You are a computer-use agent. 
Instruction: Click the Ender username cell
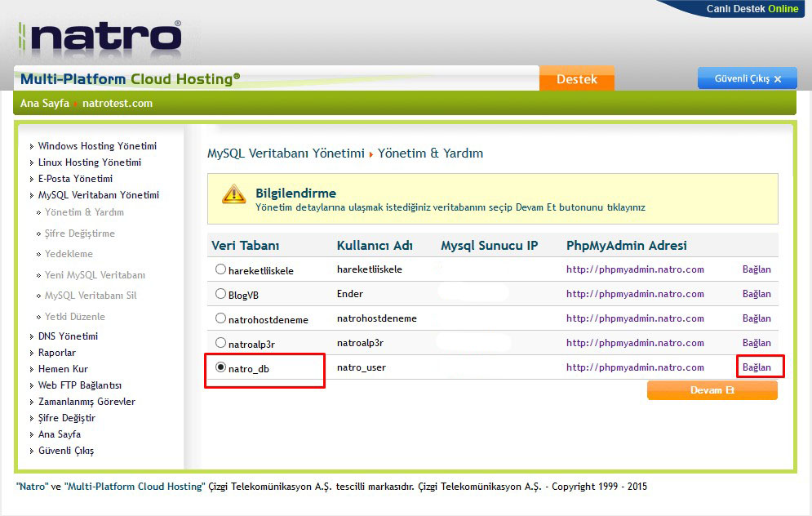click(x=350, y=294)
